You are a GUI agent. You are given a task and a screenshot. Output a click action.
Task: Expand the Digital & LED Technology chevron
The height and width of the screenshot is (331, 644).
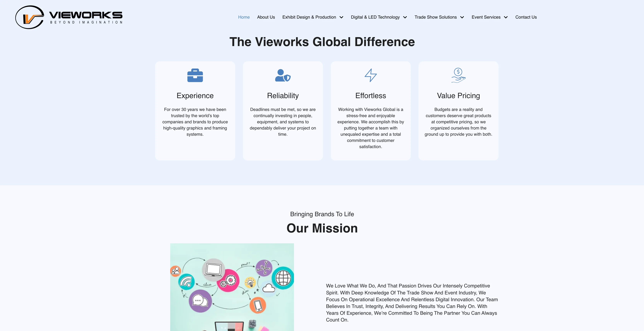coord(405,17)
